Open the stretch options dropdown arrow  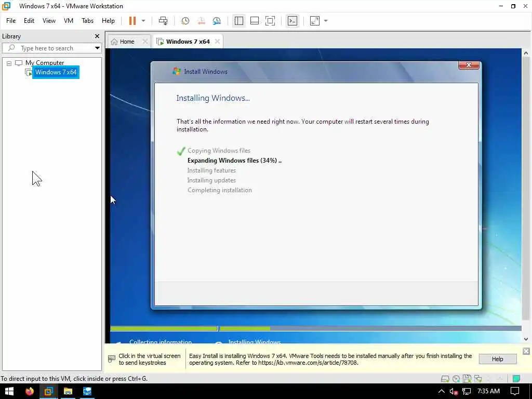click(326, 21)
